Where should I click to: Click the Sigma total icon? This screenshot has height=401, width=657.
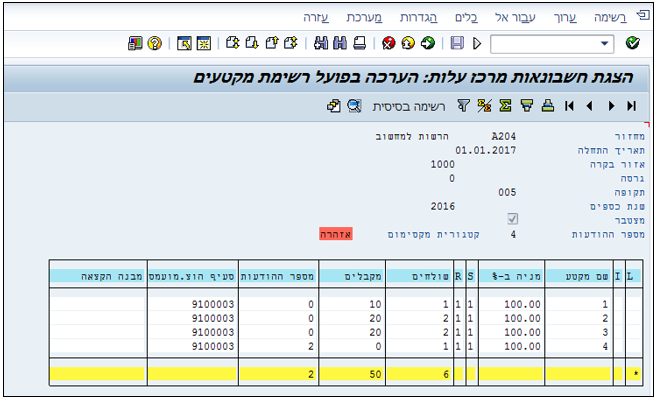click(x=505, y=106)
